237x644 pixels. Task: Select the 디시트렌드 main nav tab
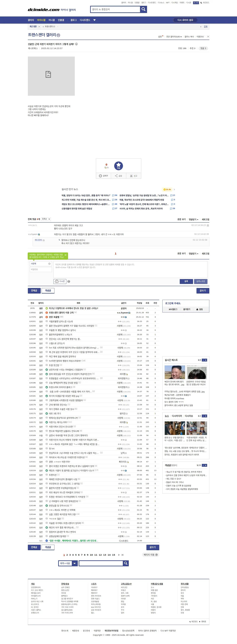coord(85,20)
